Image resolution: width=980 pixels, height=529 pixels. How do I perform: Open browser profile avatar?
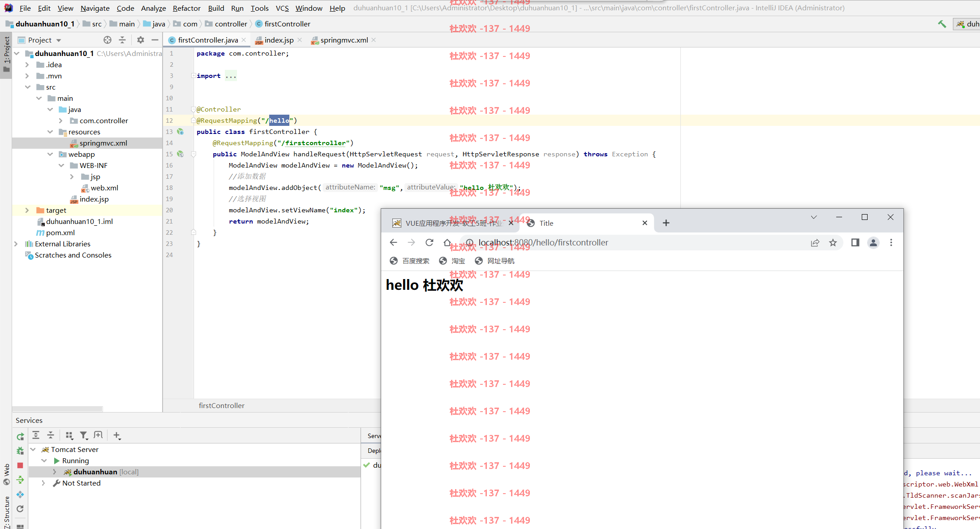click(873, 242)
